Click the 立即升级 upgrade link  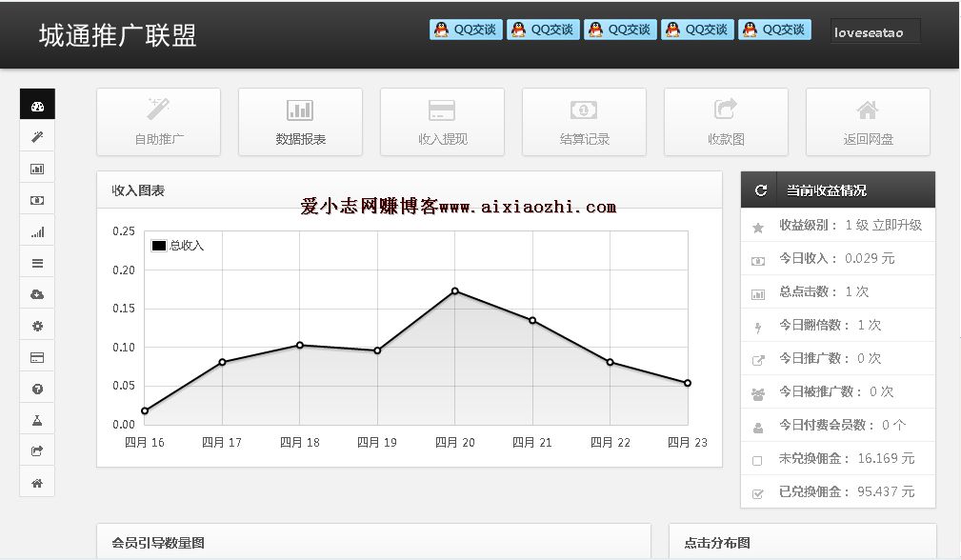[897, 226]
